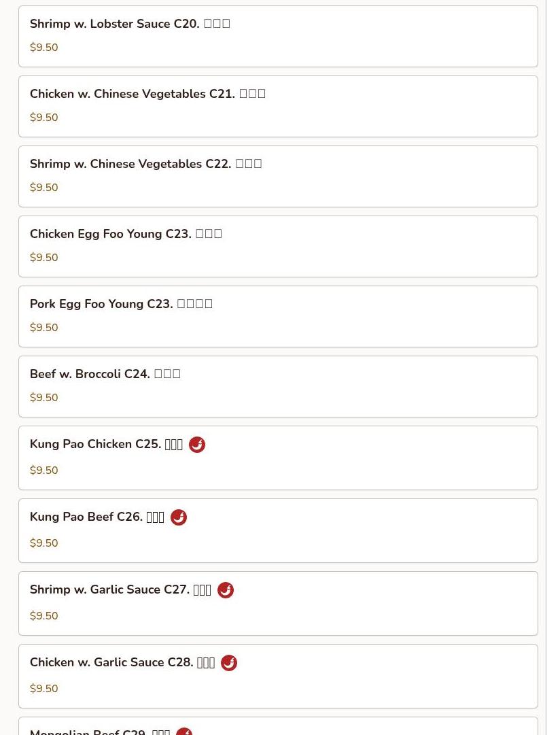The image size is (560, 735).
Task: Click spicy icon next to Kung Pao Chicken
Action: click(x=196, y=445)
